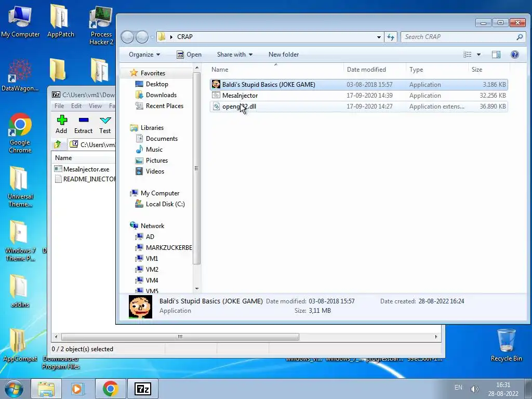Open the Windows Start menu
This screenshot has height=399, width=532.
point(14,389)
